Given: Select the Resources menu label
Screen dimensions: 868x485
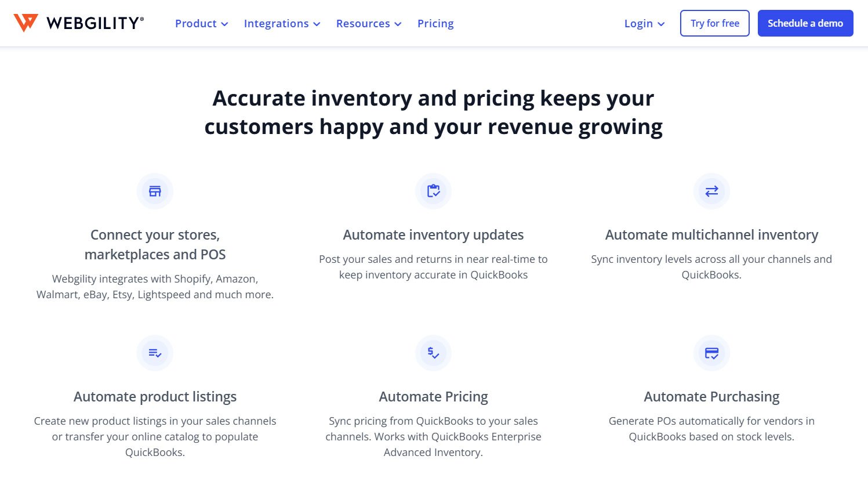Looking at the screenshot, I should coord(363,23).
